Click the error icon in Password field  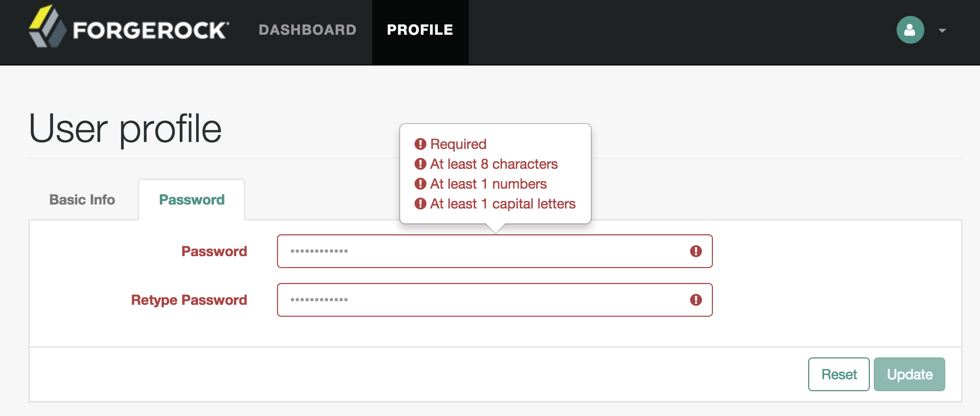(696, 251)
